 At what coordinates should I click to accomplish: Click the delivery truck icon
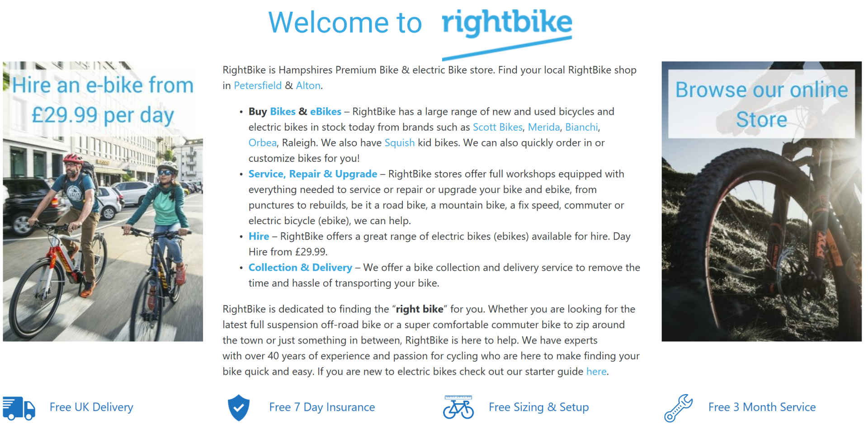coord(19,408)
